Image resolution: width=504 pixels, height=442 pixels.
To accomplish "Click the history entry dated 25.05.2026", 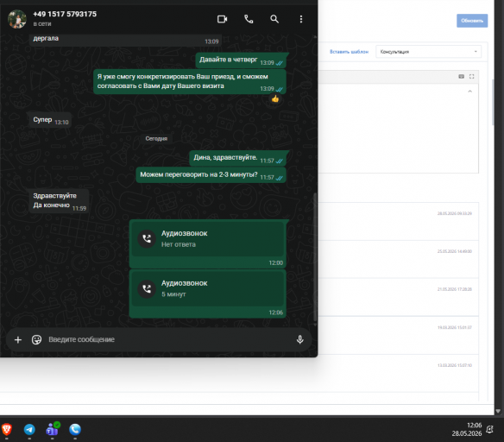I will point(399,259).
